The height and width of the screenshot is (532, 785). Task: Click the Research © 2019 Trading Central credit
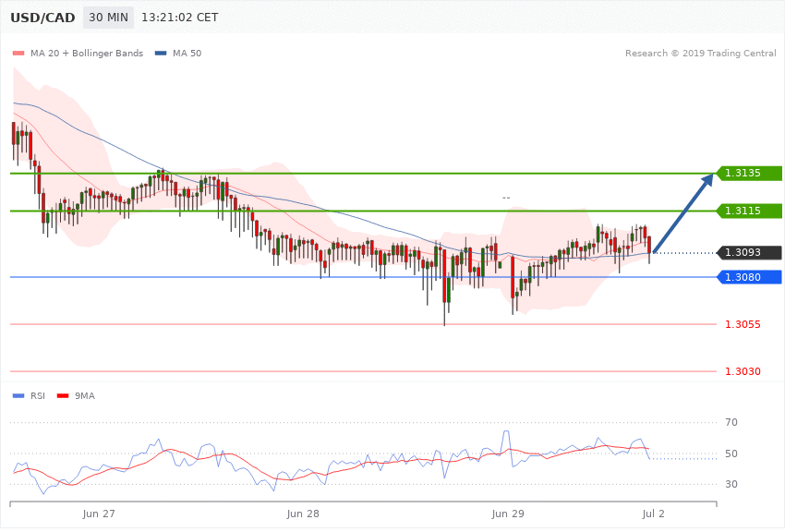pos(700,53)
